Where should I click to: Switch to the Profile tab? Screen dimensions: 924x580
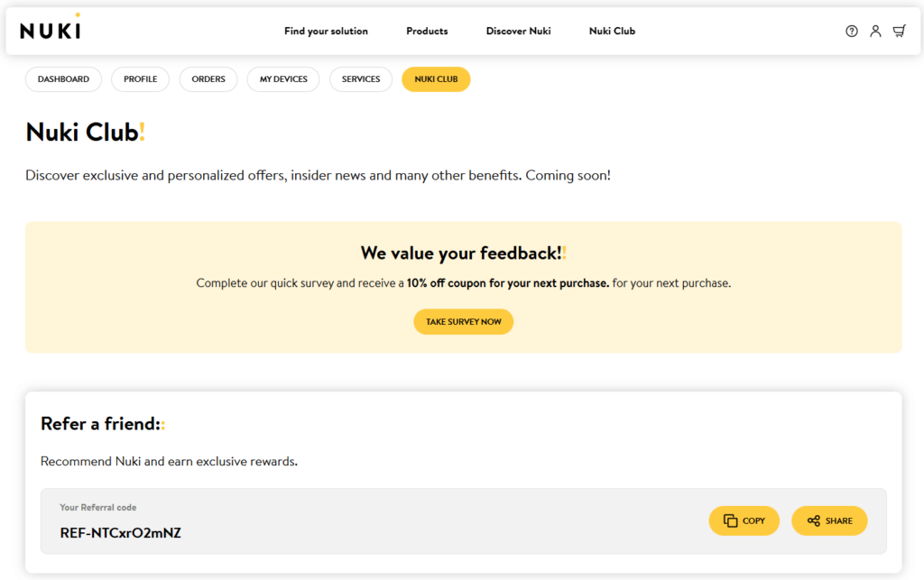(140, 79)
